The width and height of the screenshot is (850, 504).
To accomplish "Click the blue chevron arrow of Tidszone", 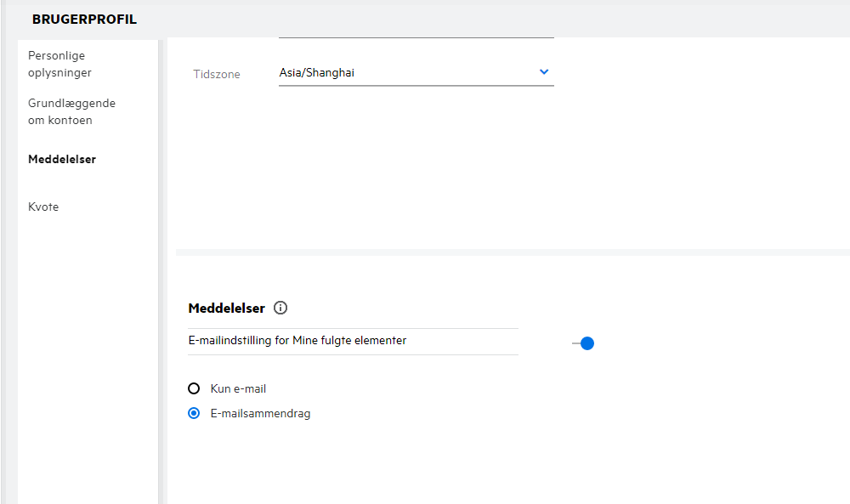I will 544,72.
